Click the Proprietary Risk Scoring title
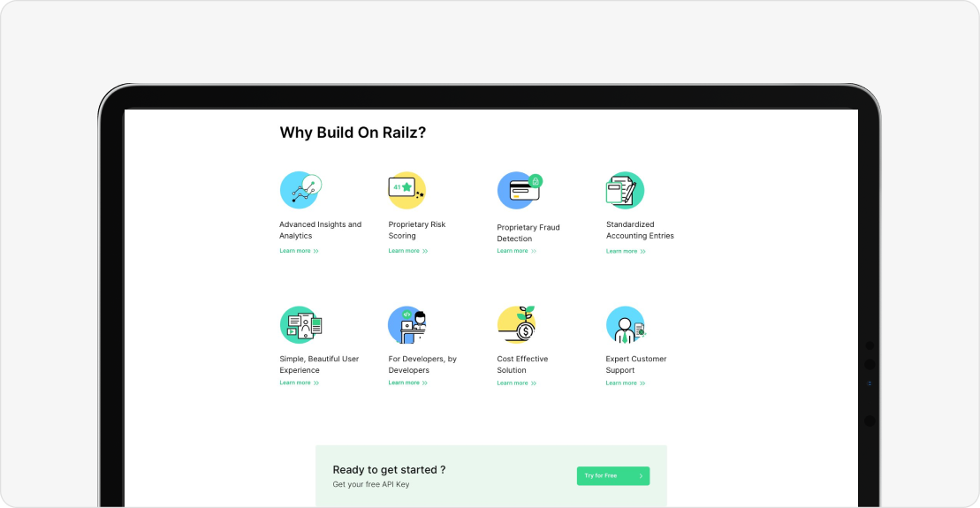The width and height of the screenshot is (980, 508). pyautogui.click(x=417, y=230)
